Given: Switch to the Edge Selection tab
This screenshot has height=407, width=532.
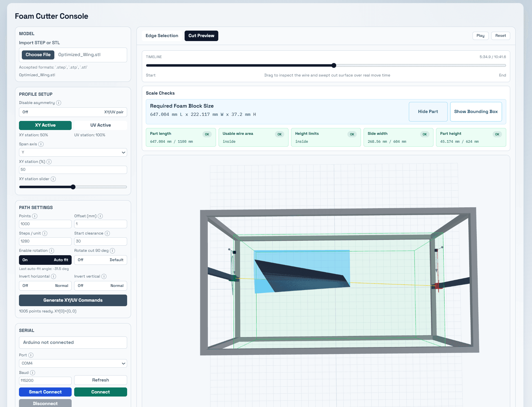Looking at the screenshot, I should point(162,36).
